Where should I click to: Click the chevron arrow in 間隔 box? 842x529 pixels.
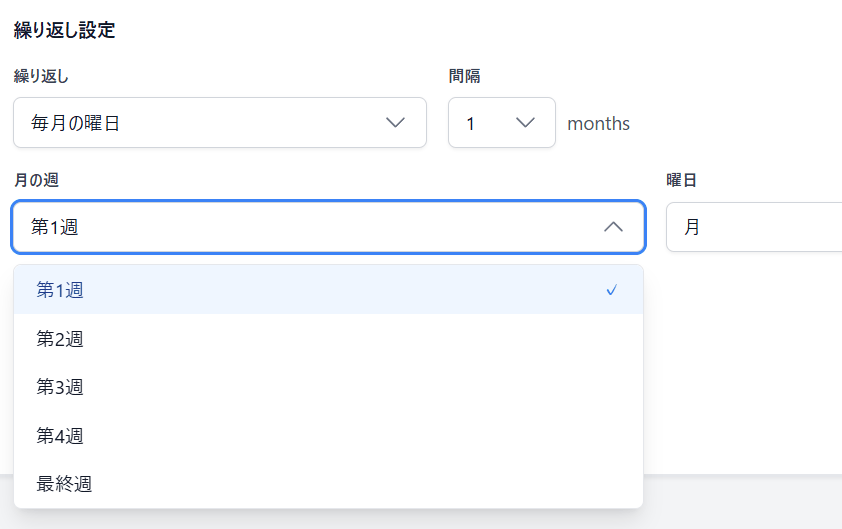click(525, 123)
